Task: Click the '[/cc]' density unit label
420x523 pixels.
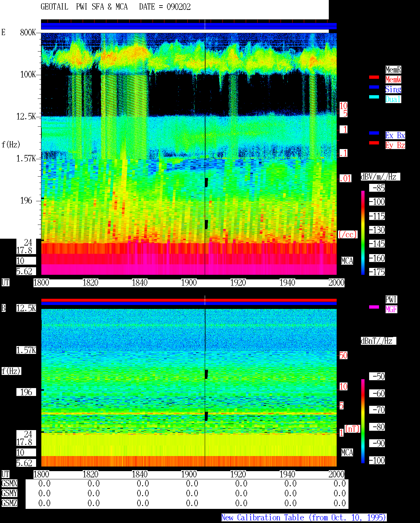Action: point(347,234)
